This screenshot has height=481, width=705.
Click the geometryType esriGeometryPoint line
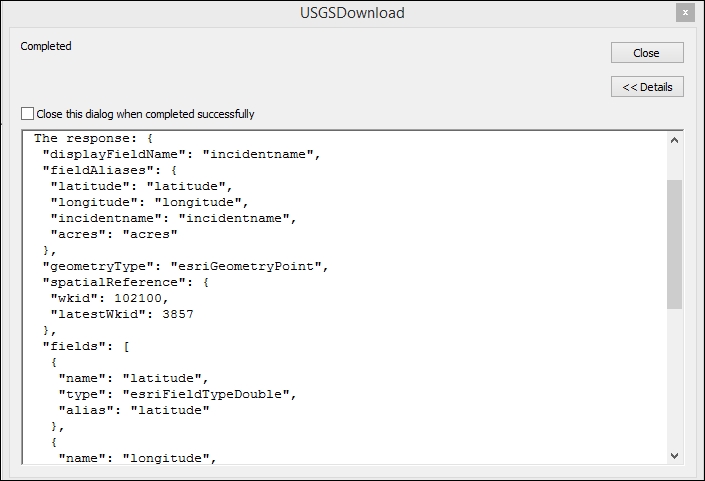point(185,266)
